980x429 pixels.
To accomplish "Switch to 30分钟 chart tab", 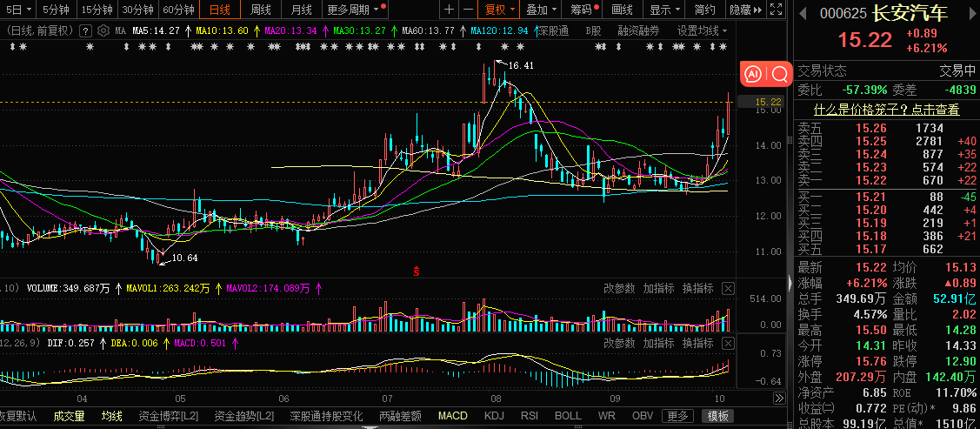I will click(137, 10).
